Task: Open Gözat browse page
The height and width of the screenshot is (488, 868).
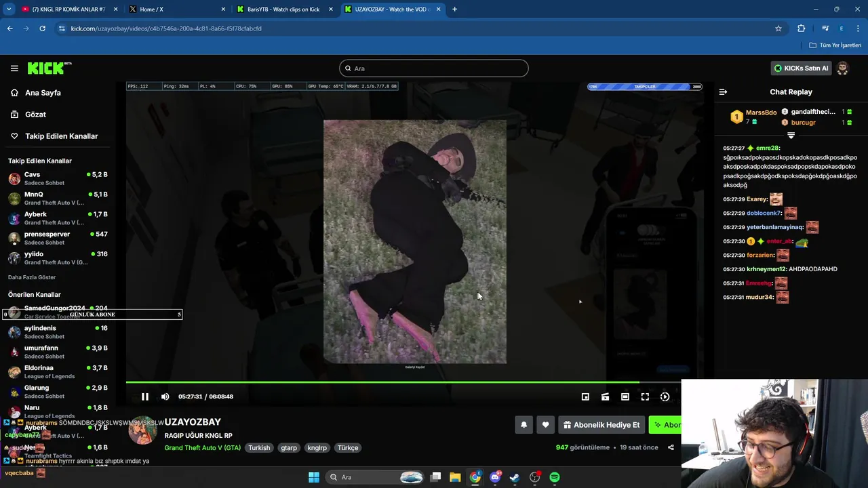Action: click(35, 115)
